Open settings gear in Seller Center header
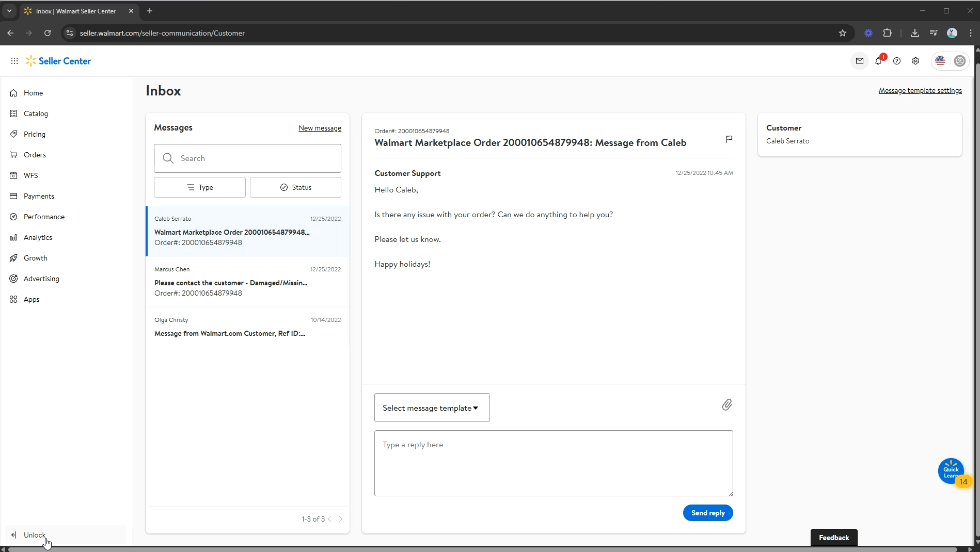980x552 pixels. point(915,61)
